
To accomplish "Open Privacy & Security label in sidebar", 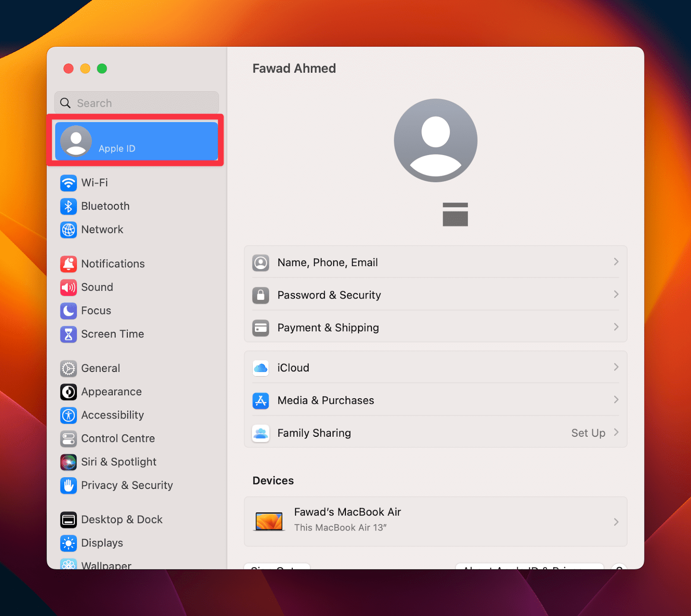I will coord(127,485).
